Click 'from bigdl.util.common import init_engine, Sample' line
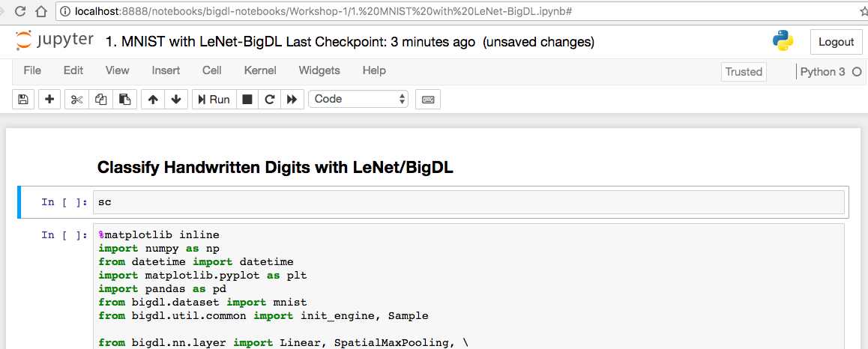The height and width of the screenshot is (349, 868). [x=264, y=316]
